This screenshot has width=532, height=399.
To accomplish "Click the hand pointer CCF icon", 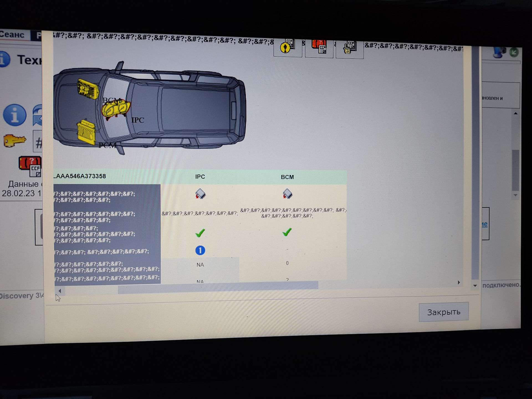I will (x=349, y=48).
